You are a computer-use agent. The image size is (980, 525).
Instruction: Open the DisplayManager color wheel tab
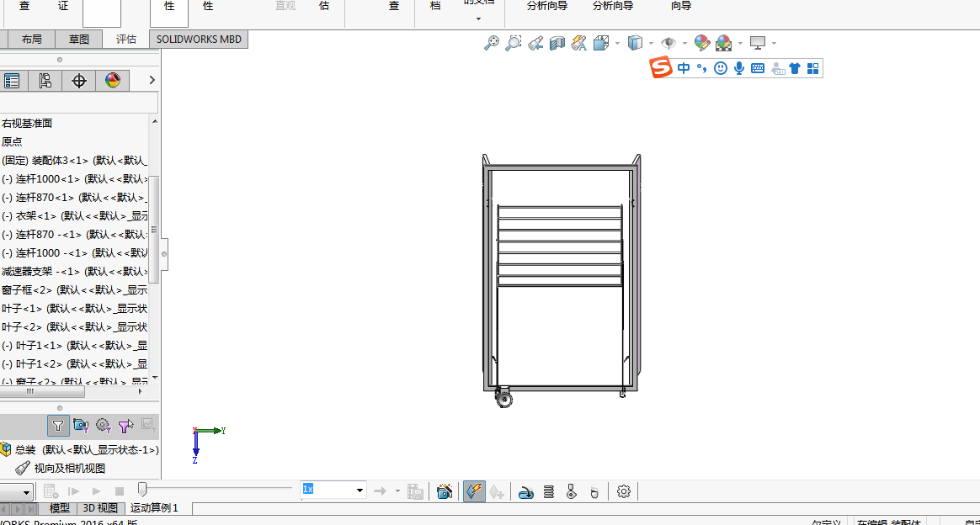click(113, 81)
